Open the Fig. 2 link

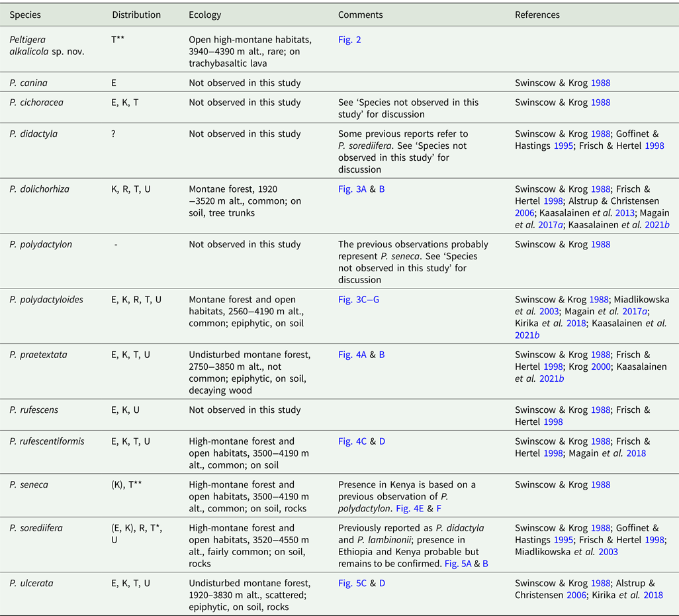(x=349, y=40)
